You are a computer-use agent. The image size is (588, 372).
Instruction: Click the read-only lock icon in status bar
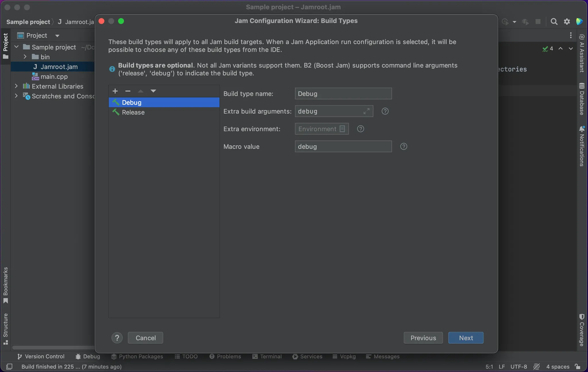pos(578,367)
